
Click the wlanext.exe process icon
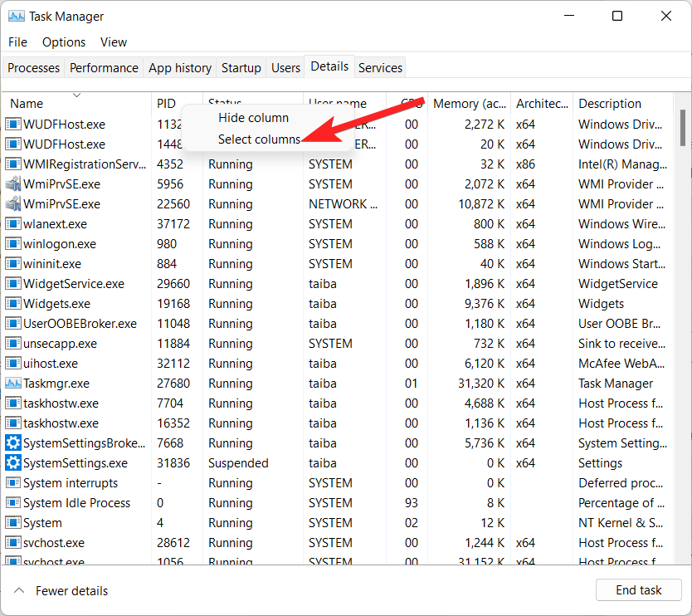(x=13, y=223)
